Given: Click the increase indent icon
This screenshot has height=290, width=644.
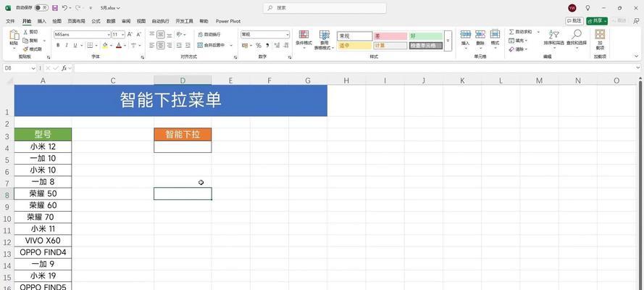Looking at the screenshot, I should click(x=188, y=45).
